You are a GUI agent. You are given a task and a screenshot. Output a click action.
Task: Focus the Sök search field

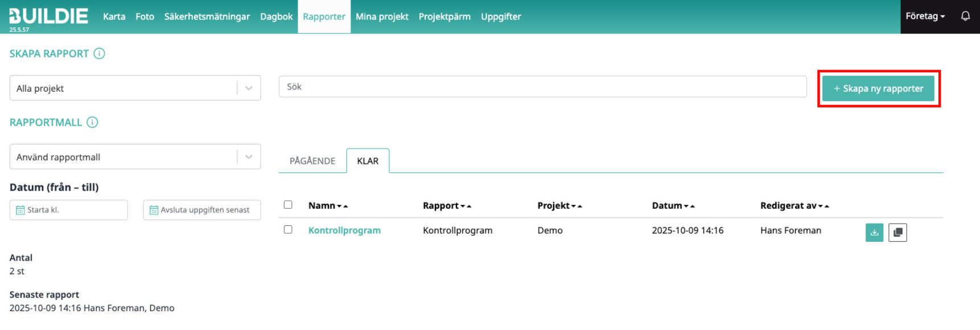click(x=542, y=86)
